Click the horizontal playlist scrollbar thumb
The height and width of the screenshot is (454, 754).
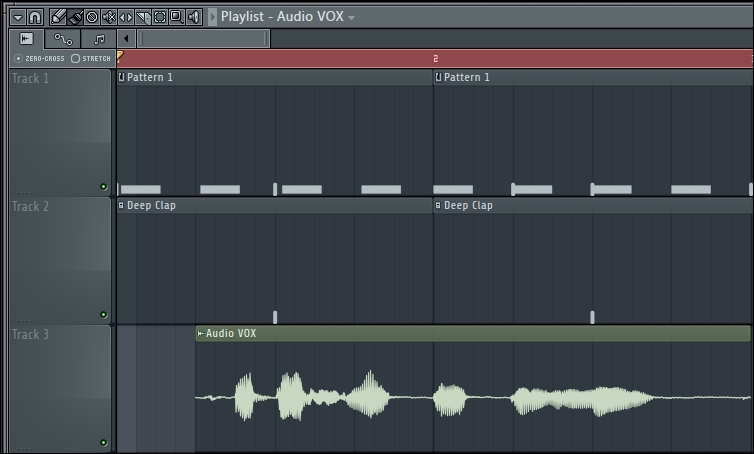pos(203,39)
